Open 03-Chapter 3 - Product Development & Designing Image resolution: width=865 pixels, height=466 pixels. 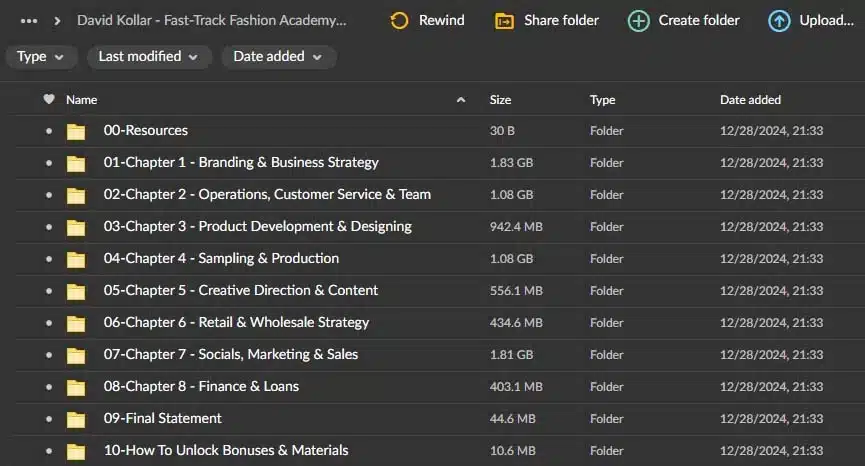(258, 227)
